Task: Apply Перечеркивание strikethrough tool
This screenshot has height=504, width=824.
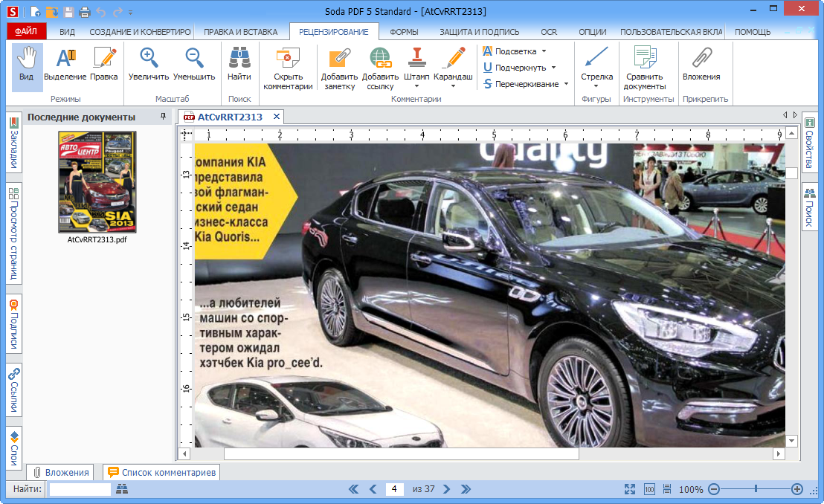Action: pyautogui.click(x=521, y=84)
